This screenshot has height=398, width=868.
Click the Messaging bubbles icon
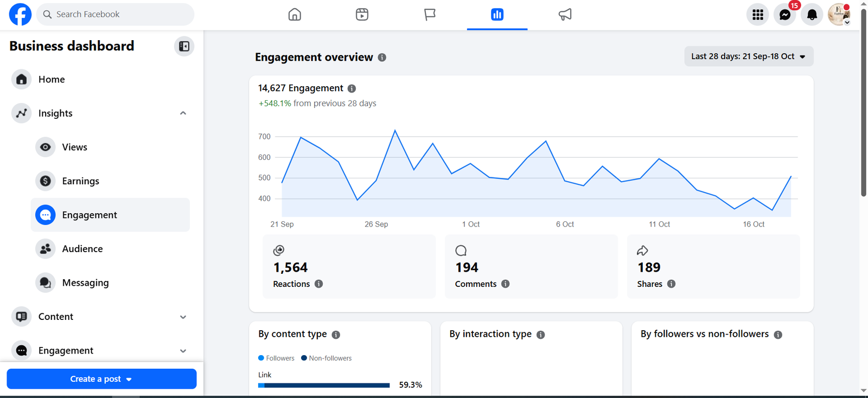[46, 283]
